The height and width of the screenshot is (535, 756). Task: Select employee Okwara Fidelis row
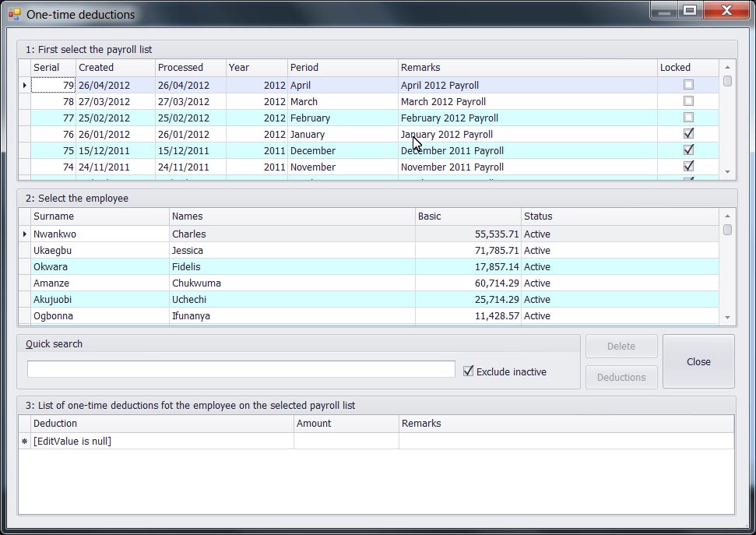(234, 267)
